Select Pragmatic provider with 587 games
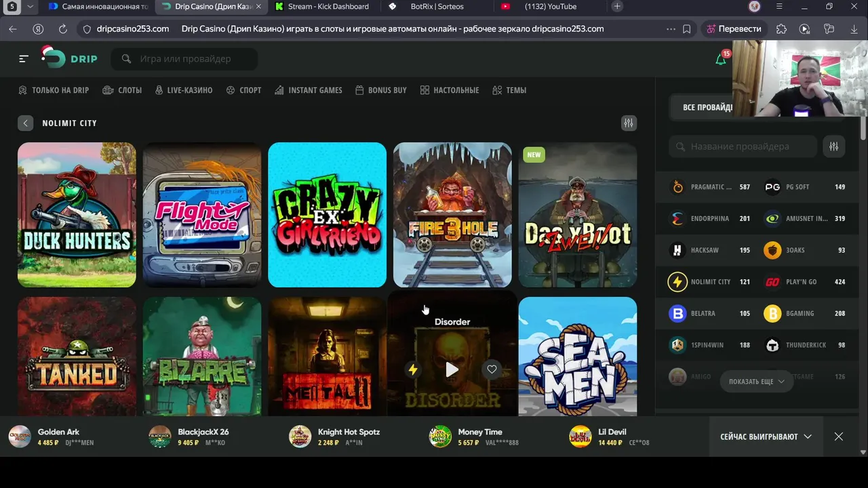The height and width of the screenshot is (488, 868). pos(710,187)
